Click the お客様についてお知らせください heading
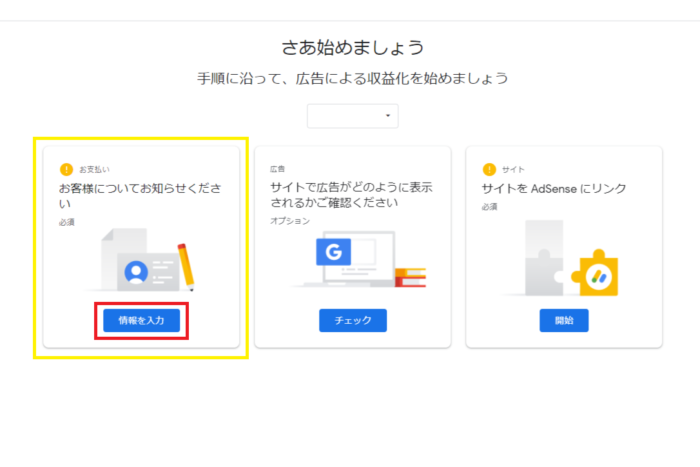Viewport: 700px width, 467px height. [140, 196]
